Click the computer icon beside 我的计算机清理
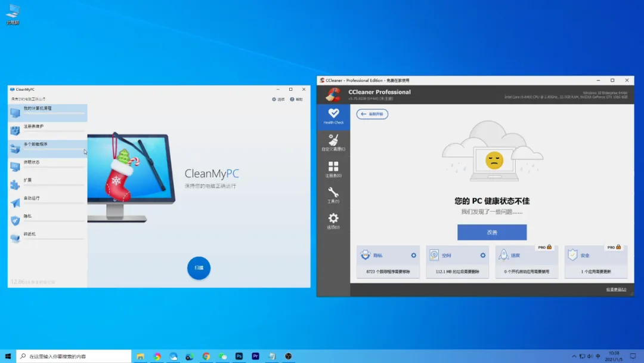The height and width of the screenshot is (363, 644). pyautogui.click(x=15, y=113)
